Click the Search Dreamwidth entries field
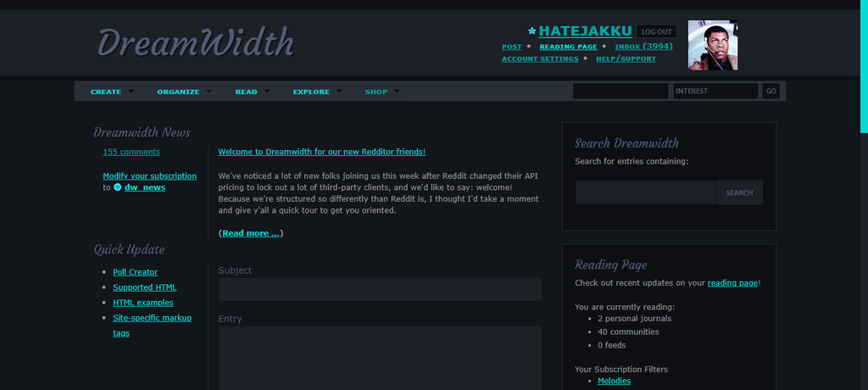868x390 pixels. click(645, 192)
